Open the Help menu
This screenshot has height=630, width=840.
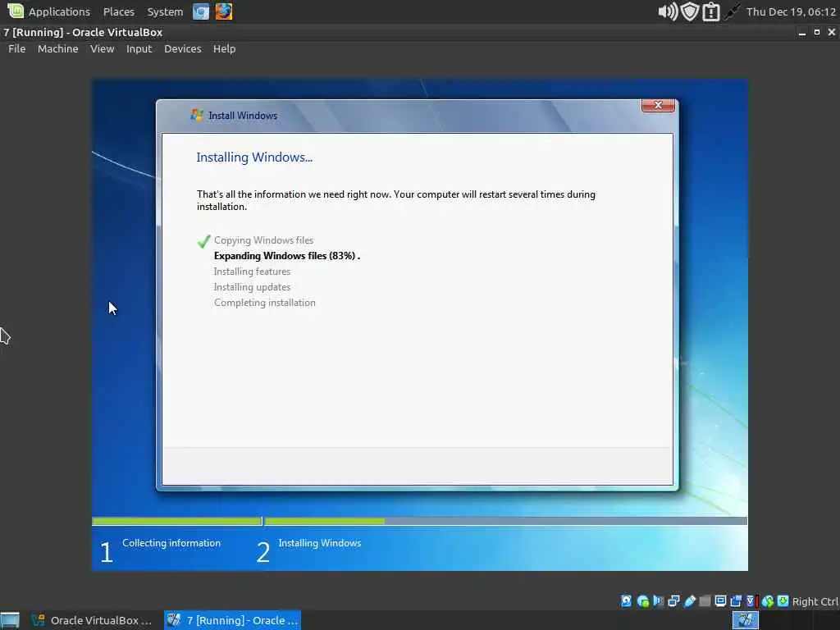coord(224,48)
